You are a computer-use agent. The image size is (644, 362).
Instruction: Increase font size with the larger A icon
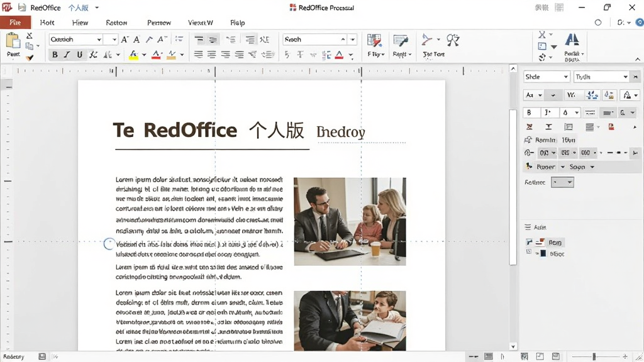click(125, 40)
